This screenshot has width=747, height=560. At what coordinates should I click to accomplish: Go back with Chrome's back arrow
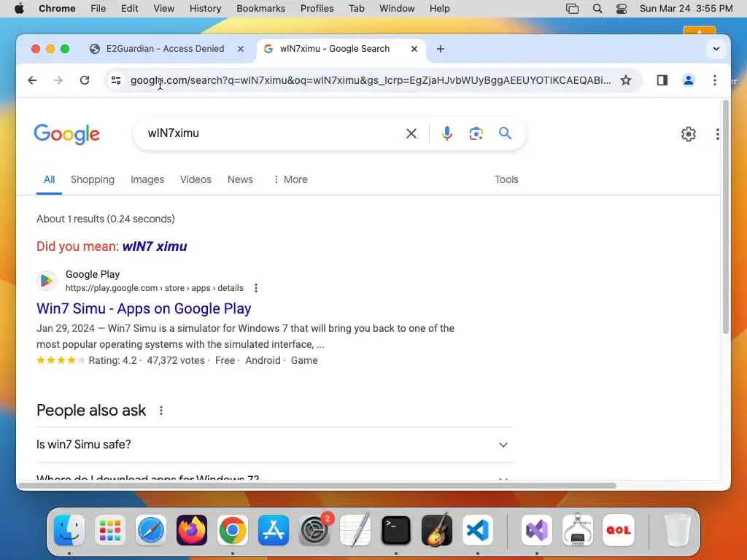coord(32,80)
